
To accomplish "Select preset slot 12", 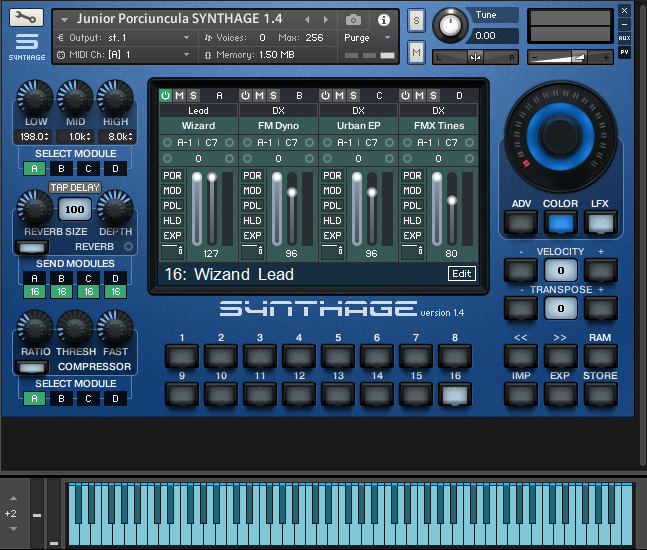I will coord(299,394).
